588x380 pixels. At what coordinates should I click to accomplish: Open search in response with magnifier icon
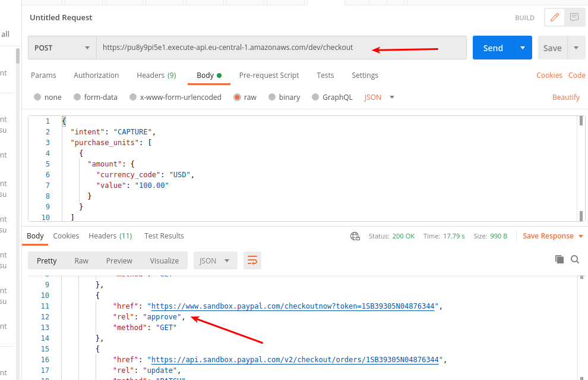point(575,259)
